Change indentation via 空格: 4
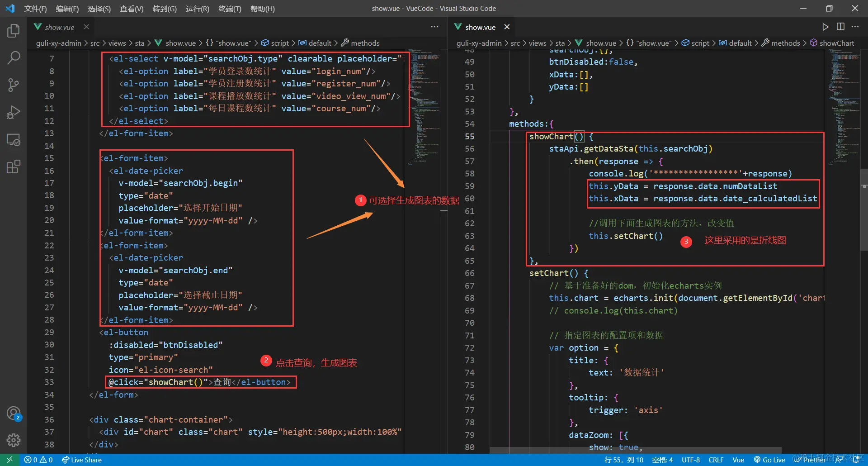 [662, 460]
